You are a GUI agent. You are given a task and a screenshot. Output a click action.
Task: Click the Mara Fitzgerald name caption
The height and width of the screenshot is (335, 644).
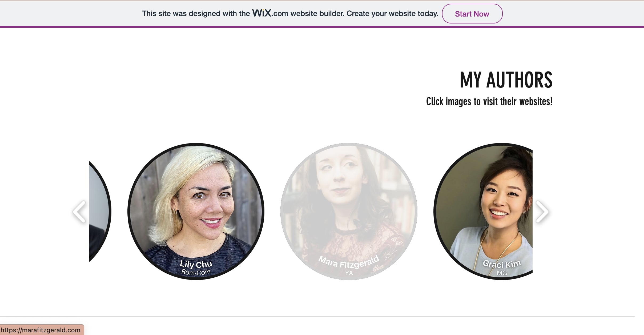pyautogui.click(x=349, y=262)
